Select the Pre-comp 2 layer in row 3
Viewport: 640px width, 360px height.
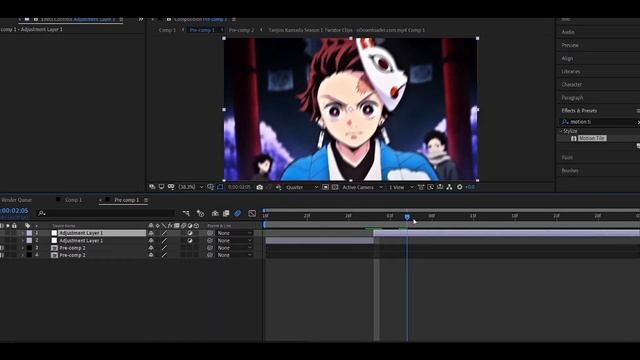pyautogui.click(x=72, y=248)
